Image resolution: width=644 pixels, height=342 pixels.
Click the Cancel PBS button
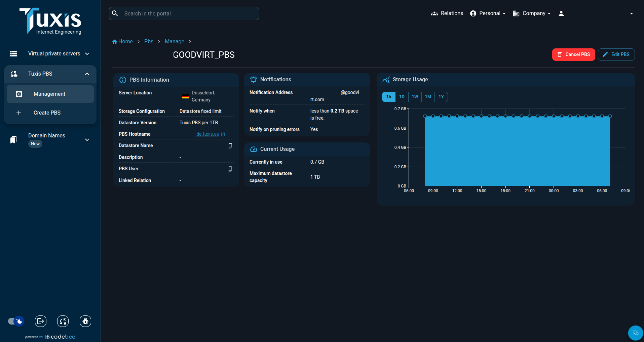click(x=573, y=54)
